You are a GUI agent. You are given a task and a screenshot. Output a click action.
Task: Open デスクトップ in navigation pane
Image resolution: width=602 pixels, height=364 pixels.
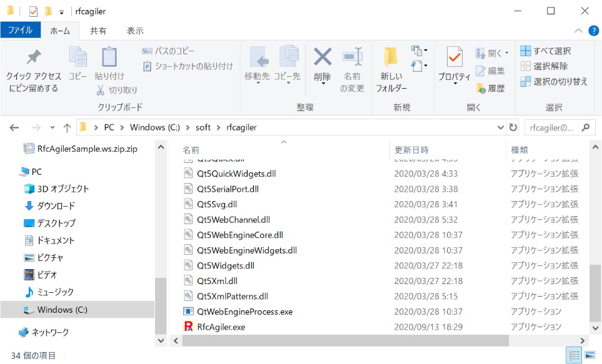point(50,224)
